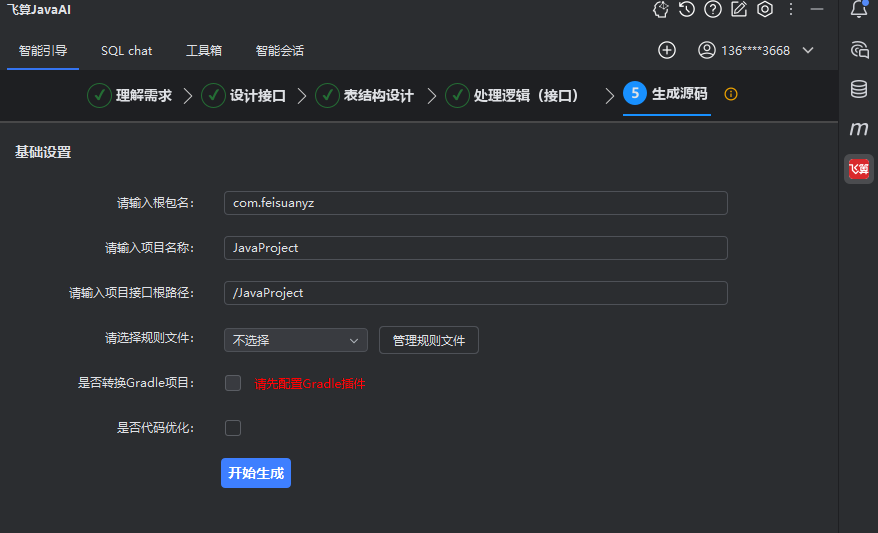This screenshot has height=533, width=878.
Task: Open the Database tool window icon
Action: click(859, 89)
